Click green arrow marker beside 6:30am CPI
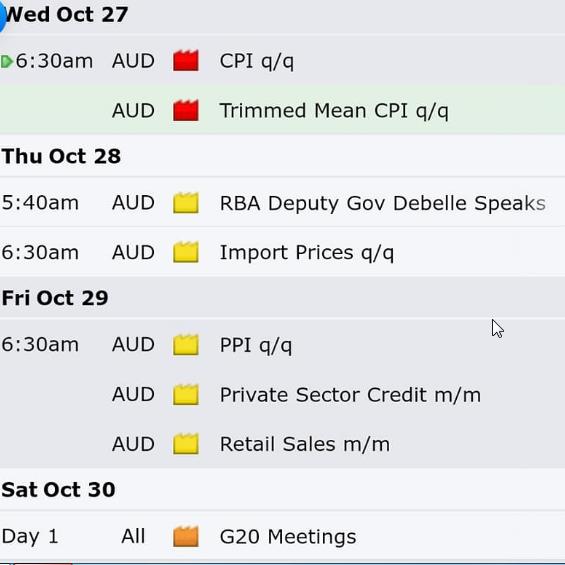This screenshot has height=565, width=565. (x=6, y=61)
